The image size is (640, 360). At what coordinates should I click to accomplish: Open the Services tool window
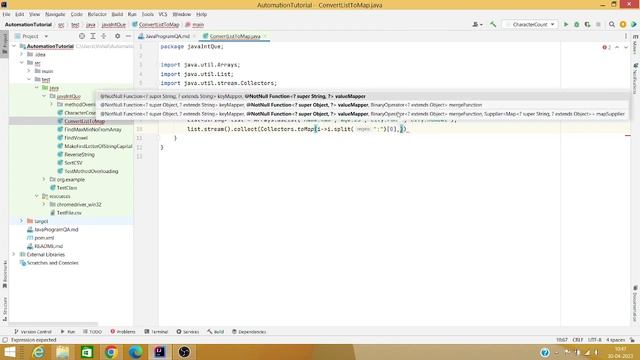point(188,331)
